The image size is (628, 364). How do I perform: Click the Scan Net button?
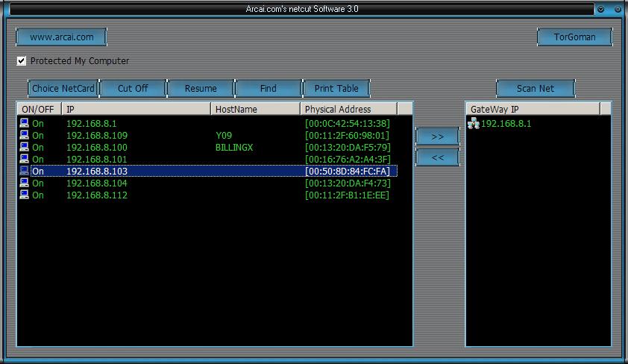(x=536, y=89)
